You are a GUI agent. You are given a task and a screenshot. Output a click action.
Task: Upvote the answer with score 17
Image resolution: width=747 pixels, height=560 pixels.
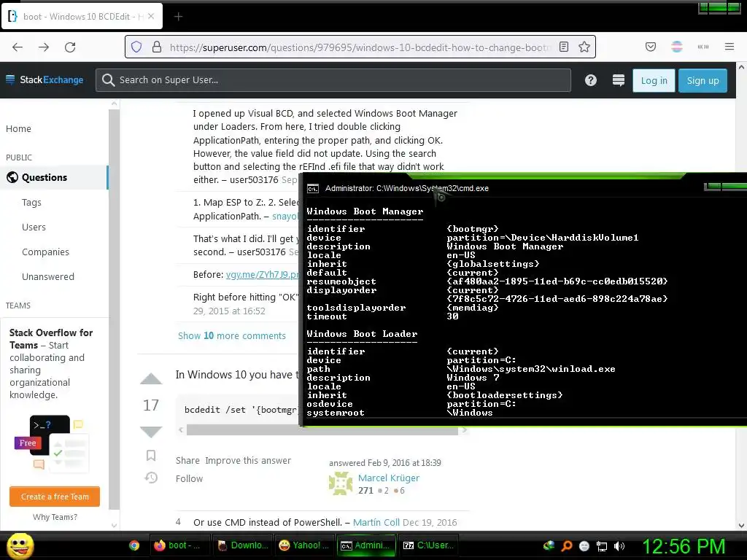(151, 379)
